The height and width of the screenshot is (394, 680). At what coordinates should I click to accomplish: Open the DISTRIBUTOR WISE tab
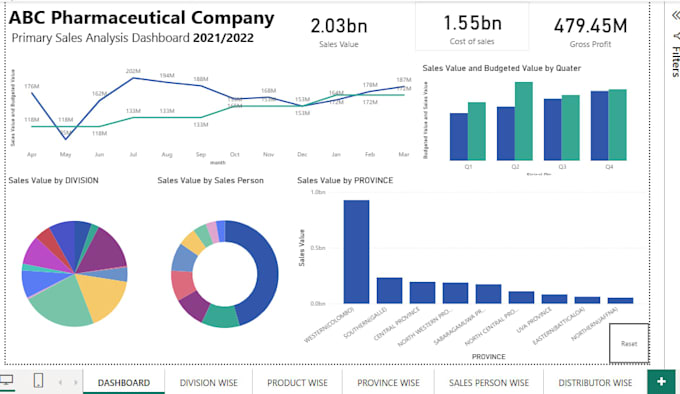(595, 383)
